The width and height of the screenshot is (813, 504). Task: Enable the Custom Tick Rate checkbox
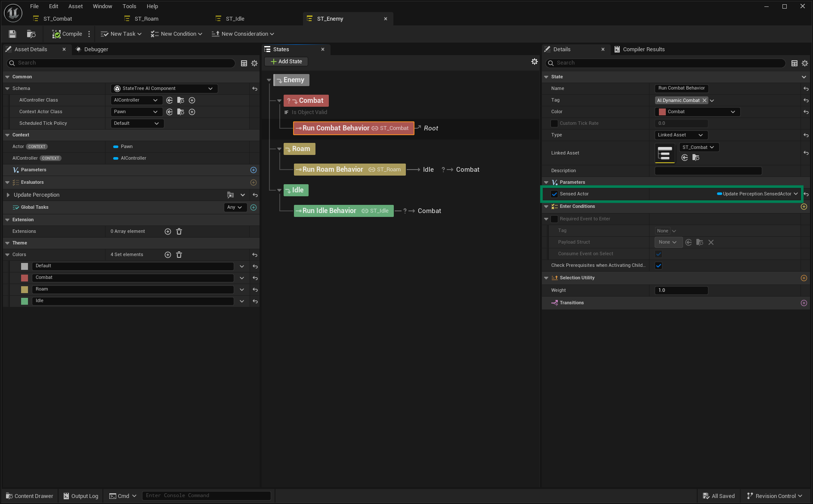point(554,124)
